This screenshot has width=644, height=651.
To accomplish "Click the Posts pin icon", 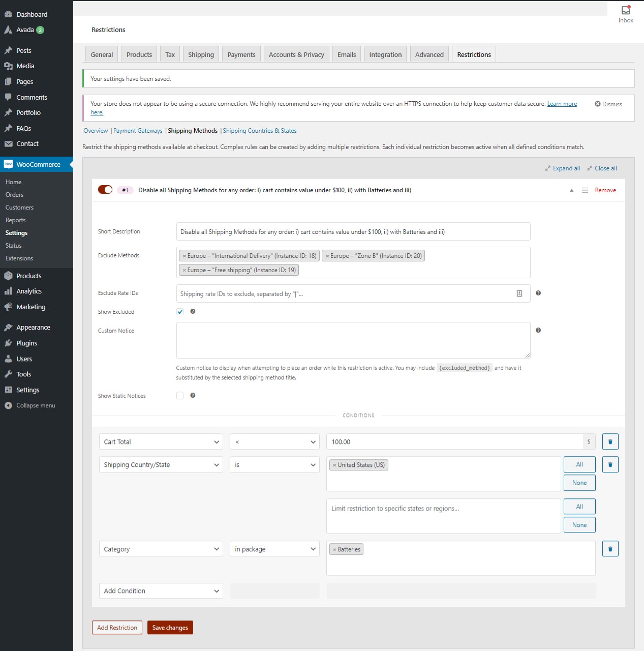I will 8,50.
